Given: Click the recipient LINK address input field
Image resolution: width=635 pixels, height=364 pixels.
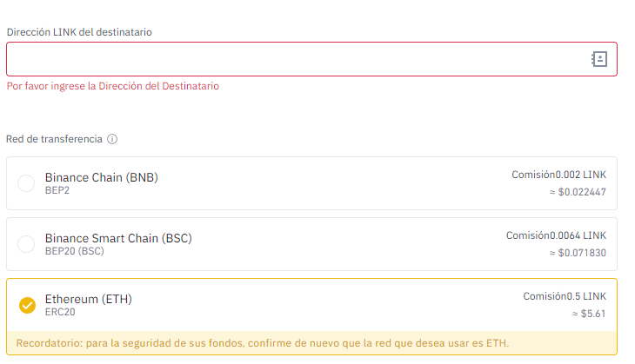Looking at the screenshot, I should pyautogui.click(x=296, y=59).
